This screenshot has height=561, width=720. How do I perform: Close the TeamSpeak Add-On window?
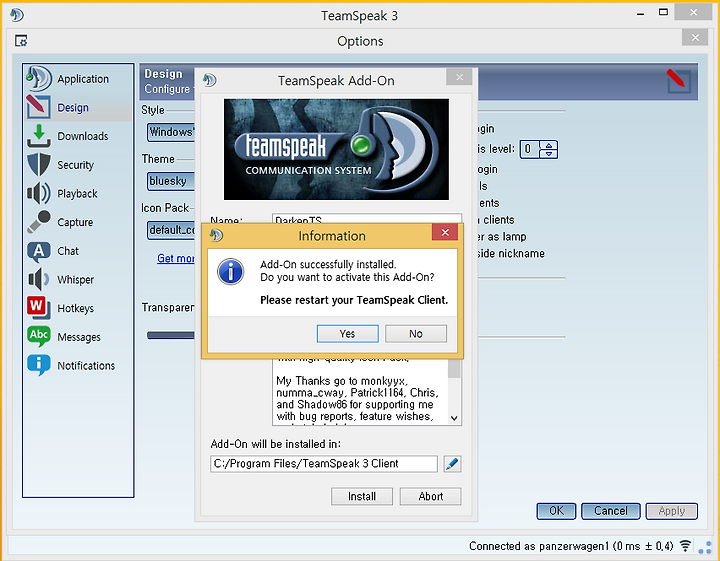459,77
